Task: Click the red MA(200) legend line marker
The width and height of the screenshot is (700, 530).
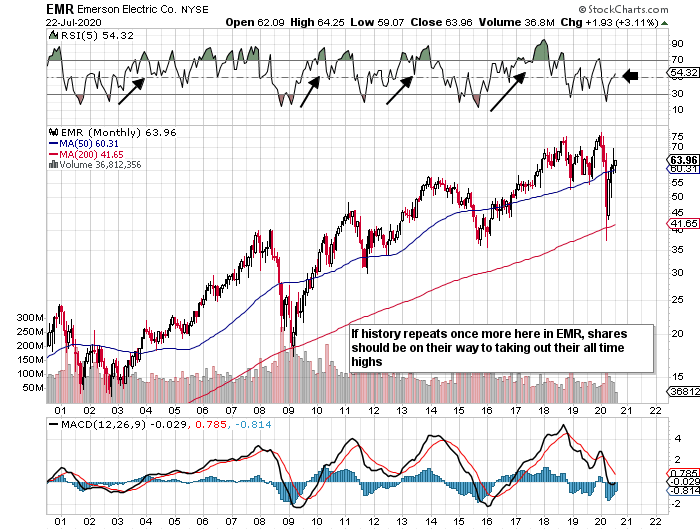Action: [54, 154]
